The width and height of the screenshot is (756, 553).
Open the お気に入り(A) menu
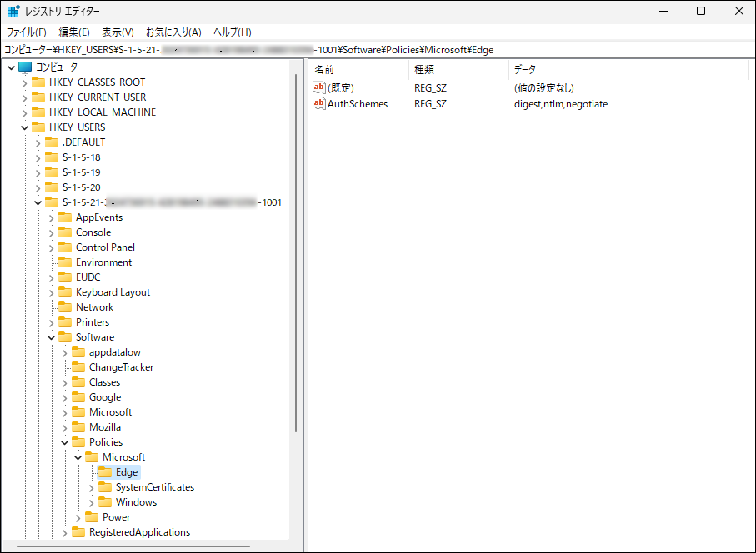[173, 32]
